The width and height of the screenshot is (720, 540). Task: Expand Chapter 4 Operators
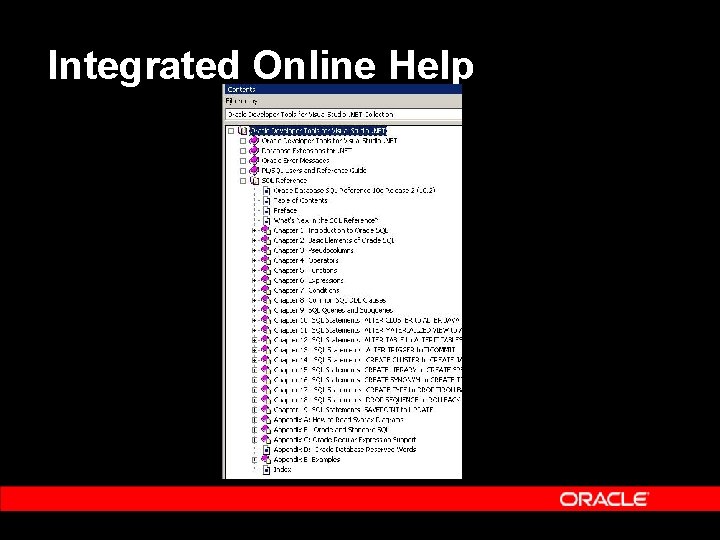(x=254, y=261)
